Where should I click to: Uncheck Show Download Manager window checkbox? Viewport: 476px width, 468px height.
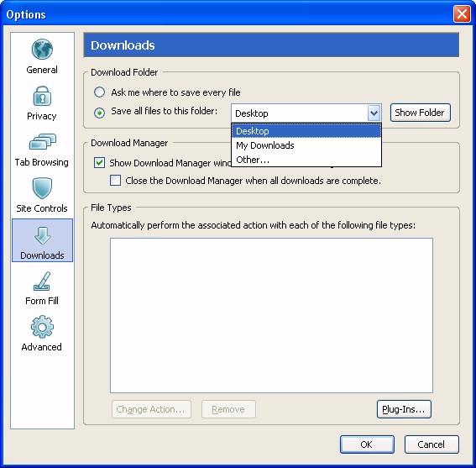click(x=99, y=163)
